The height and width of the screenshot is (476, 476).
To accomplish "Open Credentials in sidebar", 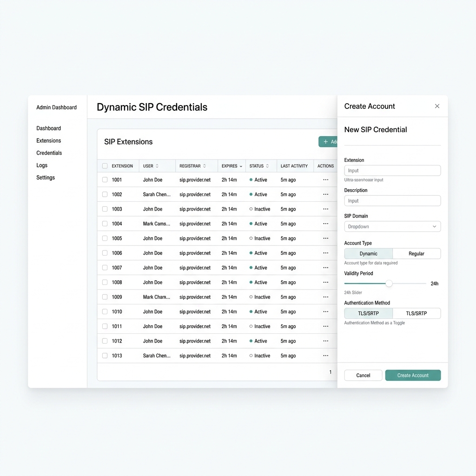I will 49,152.
